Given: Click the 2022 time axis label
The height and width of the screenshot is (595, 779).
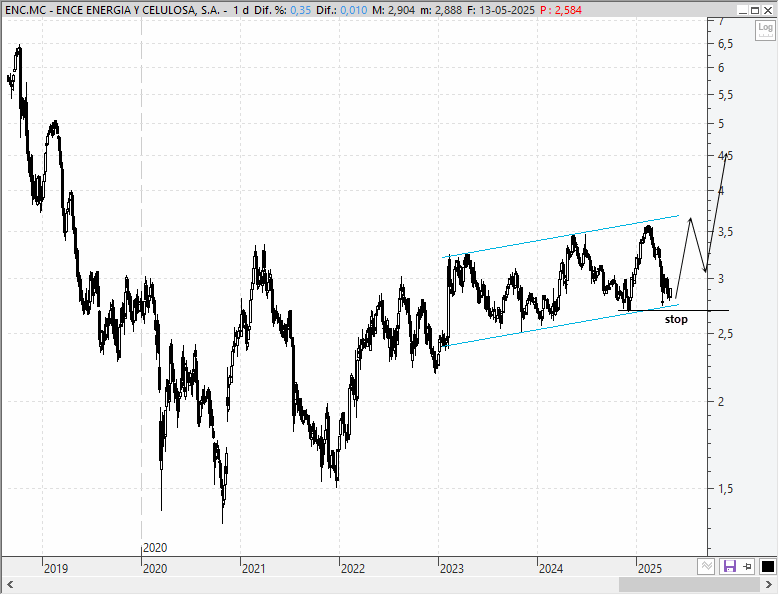Looking at the screenshot, I should pos(353,569).
